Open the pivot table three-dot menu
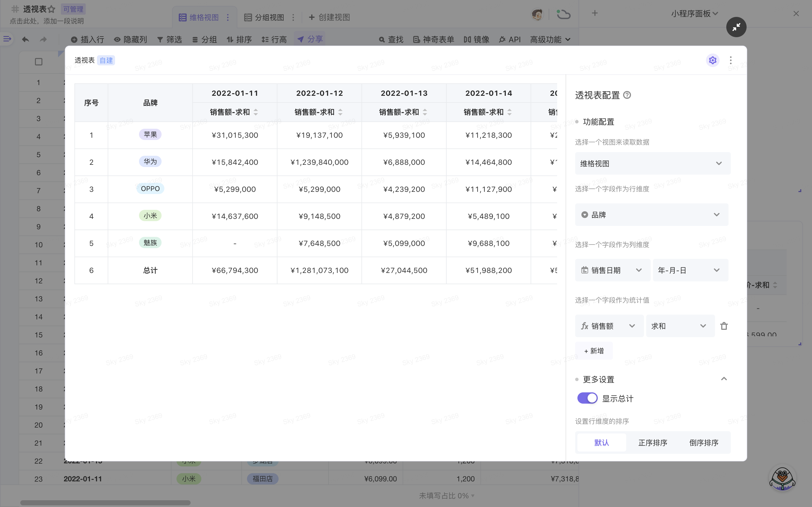This screenshot has height=507, width=812. (x=731, y=60)
